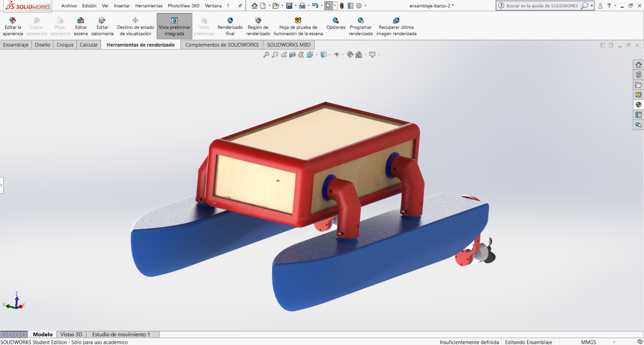Open the Appearances color ball task pane tab
Image resolution: width=644 pixels, height=345 pixels.
[638, 105]
